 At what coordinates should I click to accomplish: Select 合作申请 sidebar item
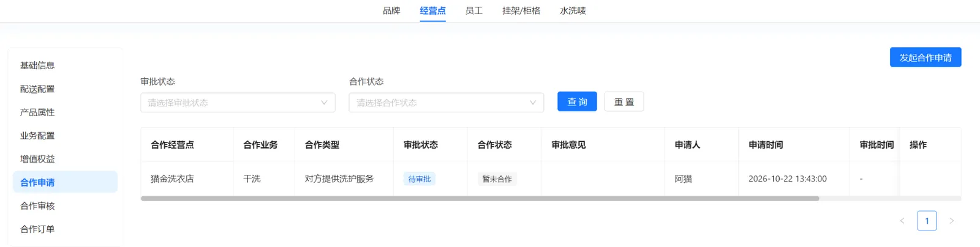coord(65,182)
